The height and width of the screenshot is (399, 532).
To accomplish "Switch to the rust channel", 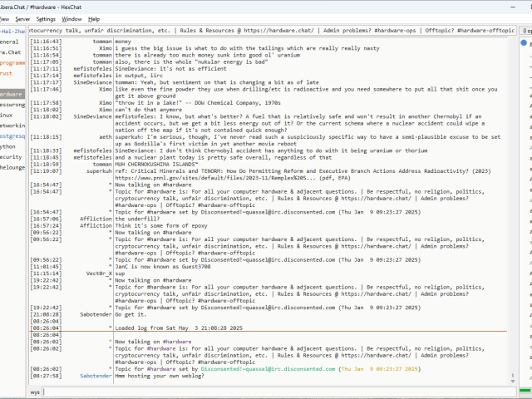I will [7, 73].
